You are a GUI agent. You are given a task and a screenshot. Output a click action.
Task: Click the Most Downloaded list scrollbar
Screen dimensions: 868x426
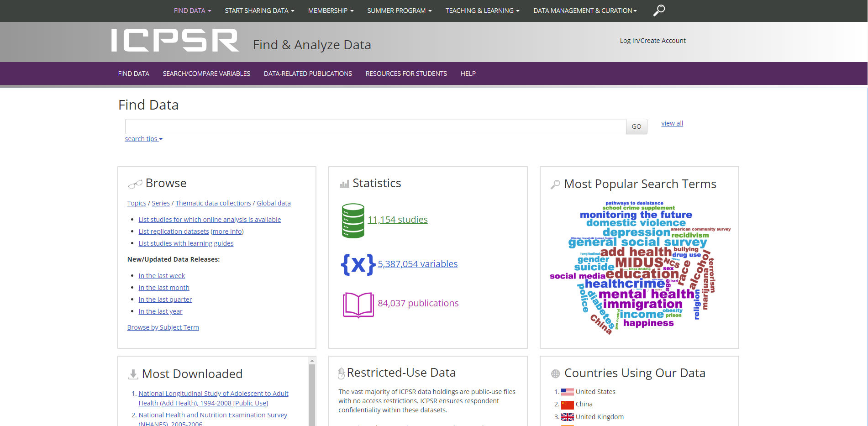(312, 395)
